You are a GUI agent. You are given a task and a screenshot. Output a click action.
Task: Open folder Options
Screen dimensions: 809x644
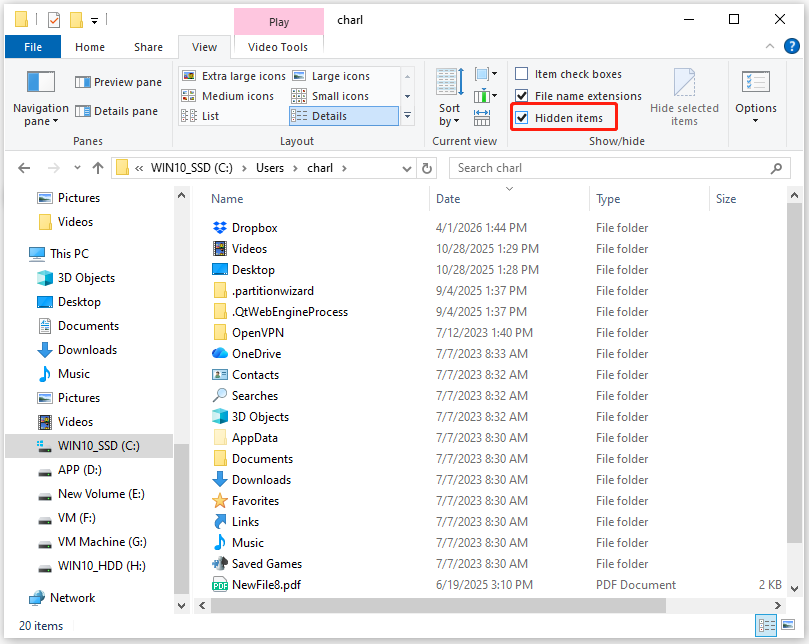[x=756, y=97]
